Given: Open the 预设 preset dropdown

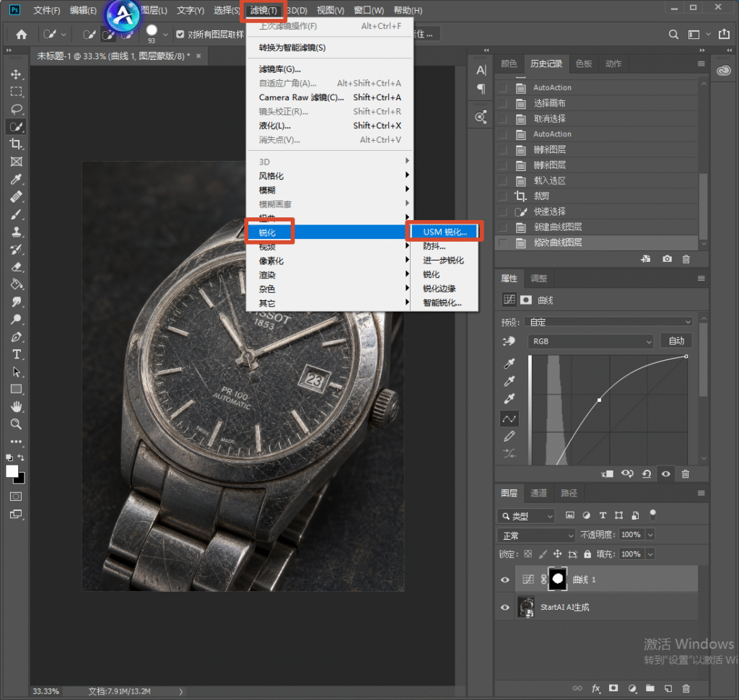Looking at the screenshot, I should pos(610,322).
